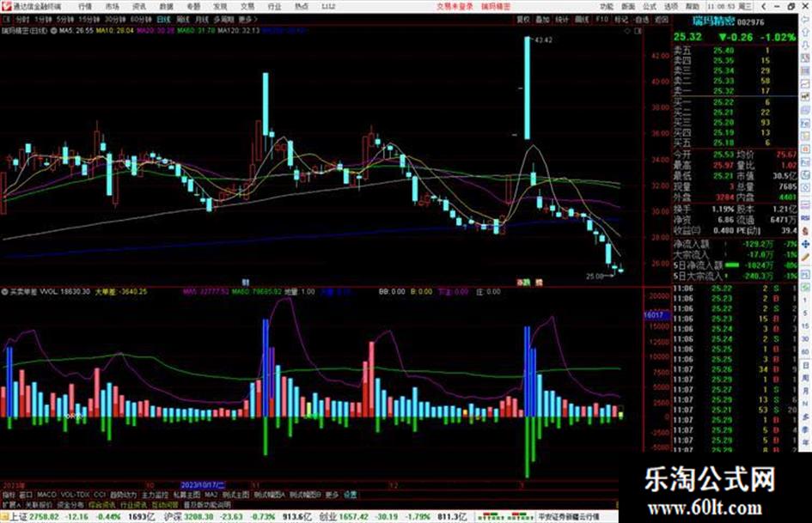Click the 买一 order book row
812x523 pixels.
point(735,102)
